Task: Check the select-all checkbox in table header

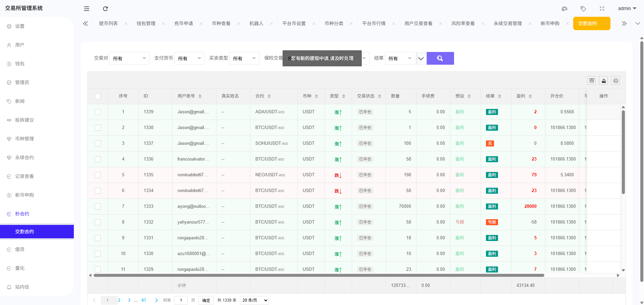Action: point(98,96)
